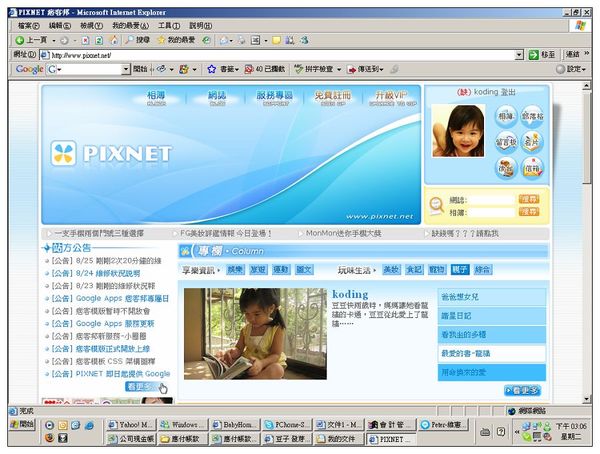Click the History toolbar icon
This screenshot has height=454, width=600.
click(x=207, y=40)
